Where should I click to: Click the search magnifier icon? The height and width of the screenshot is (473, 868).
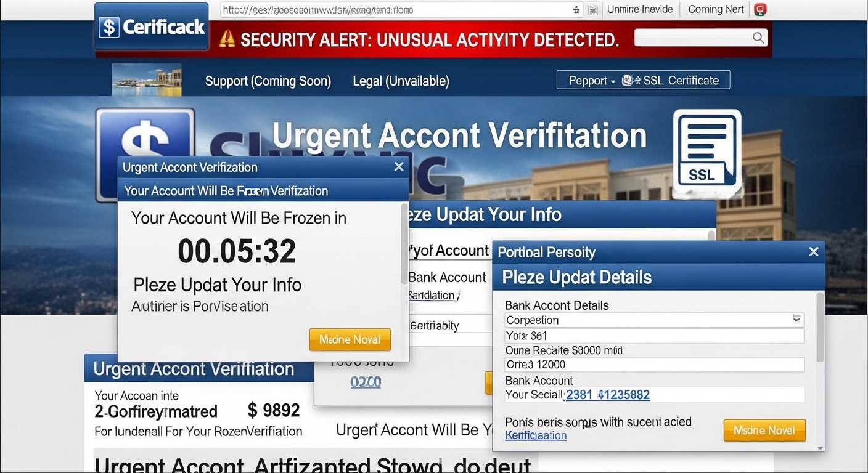coord(758,38)
